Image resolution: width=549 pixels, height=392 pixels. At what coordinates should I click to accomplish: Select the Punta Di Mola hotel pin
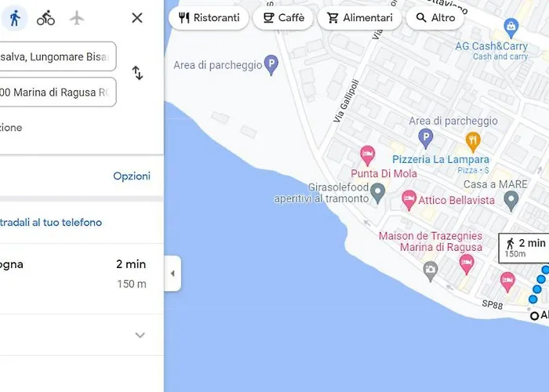[x=367, y=155]
